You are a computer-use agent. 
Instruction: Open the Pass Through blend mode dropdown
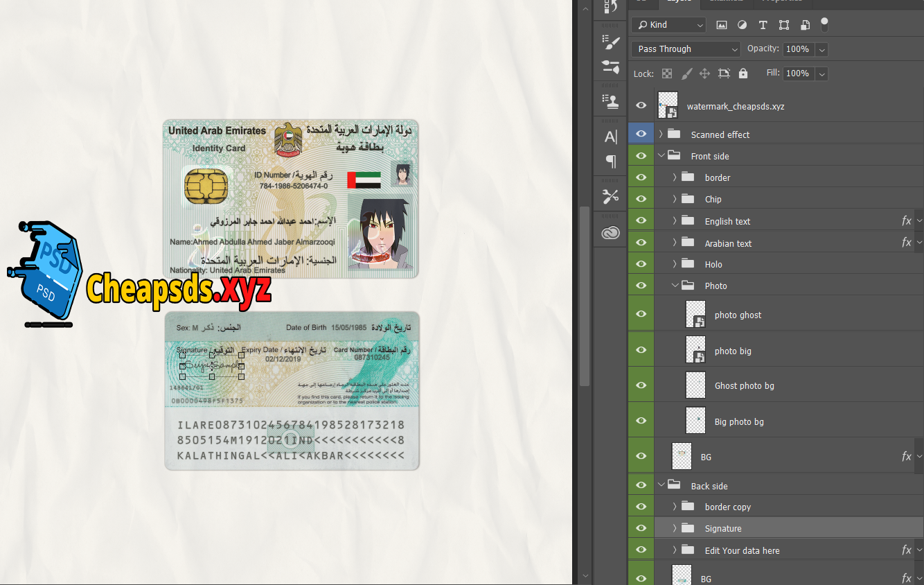coord(686,49)
